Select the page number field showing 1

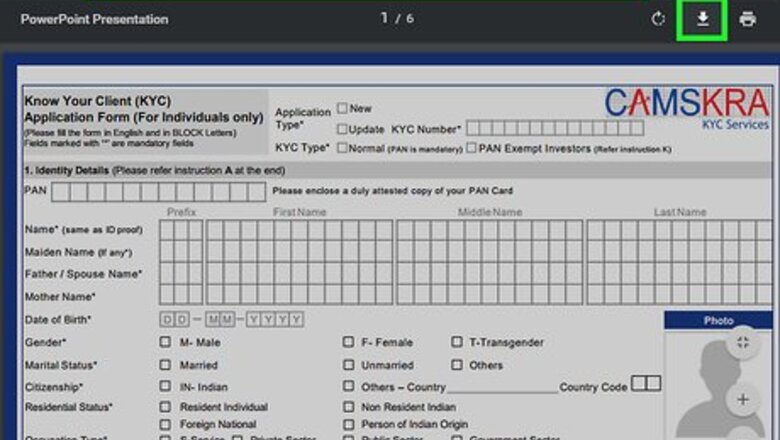pos(384,18)
